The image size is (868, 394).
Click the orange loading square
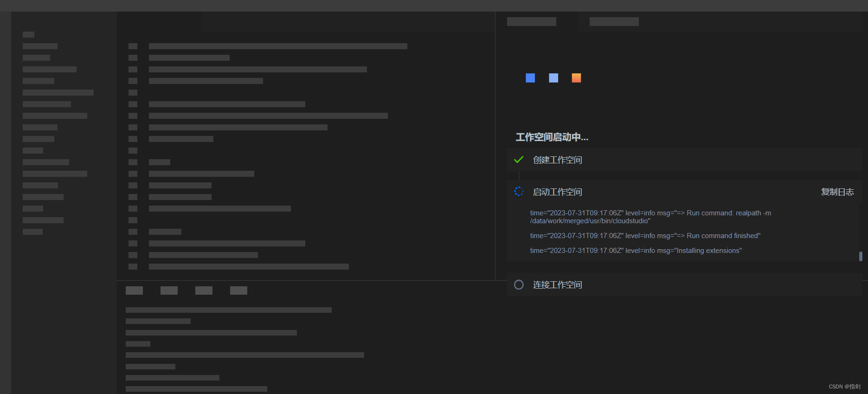[576, 78]
